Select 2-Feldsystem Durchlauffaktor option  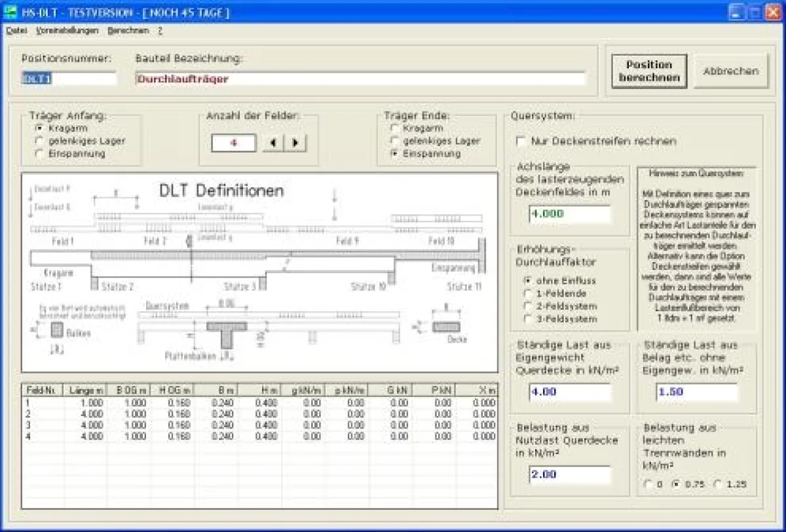[x=528, y=306]
